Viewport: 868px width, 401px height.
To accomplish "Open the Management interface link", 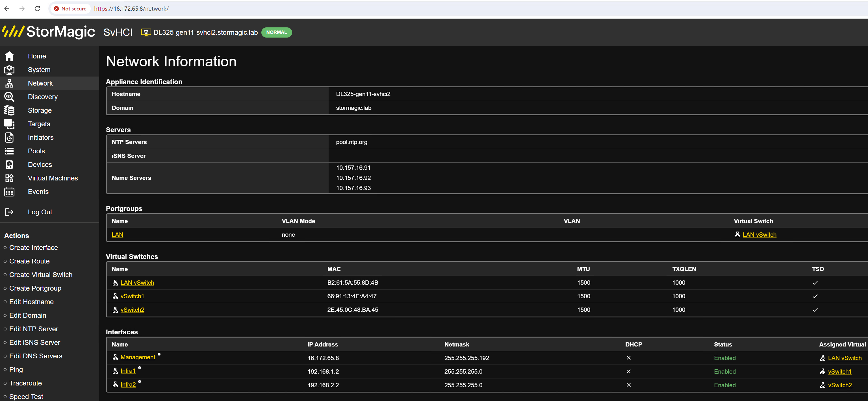I will pyautogui.click(x=138, y=357).
